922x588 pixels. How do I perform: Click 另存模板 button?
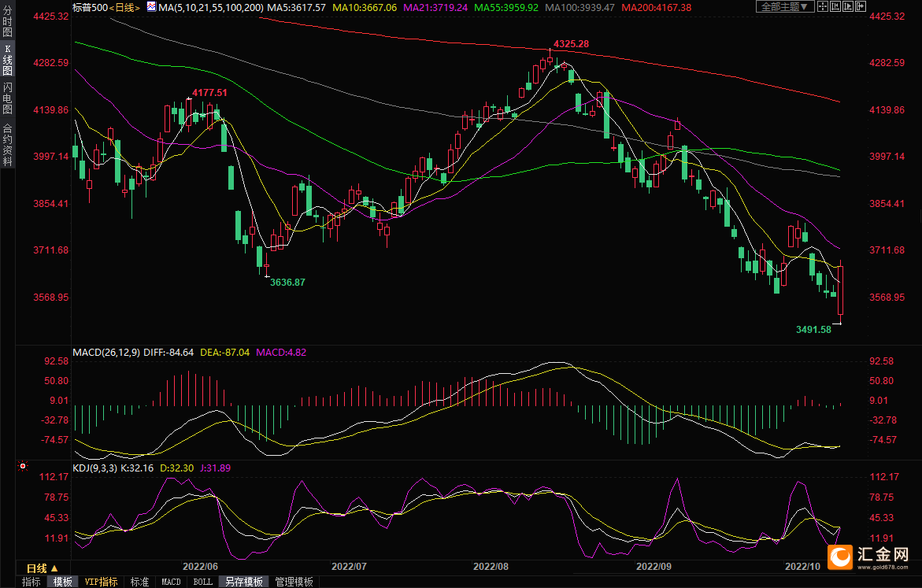pos(244,582)
